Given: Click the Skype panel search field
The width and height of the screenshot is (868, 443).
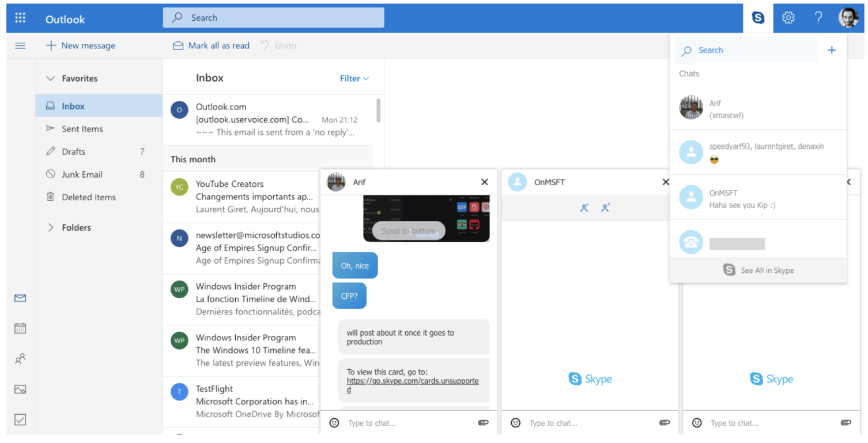Looking at the screenshot, I should pos(746,50).
